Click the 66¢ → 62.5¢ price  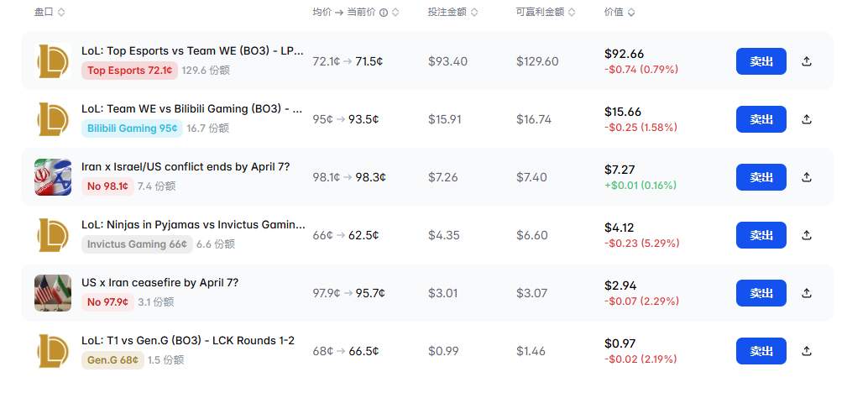346,235
